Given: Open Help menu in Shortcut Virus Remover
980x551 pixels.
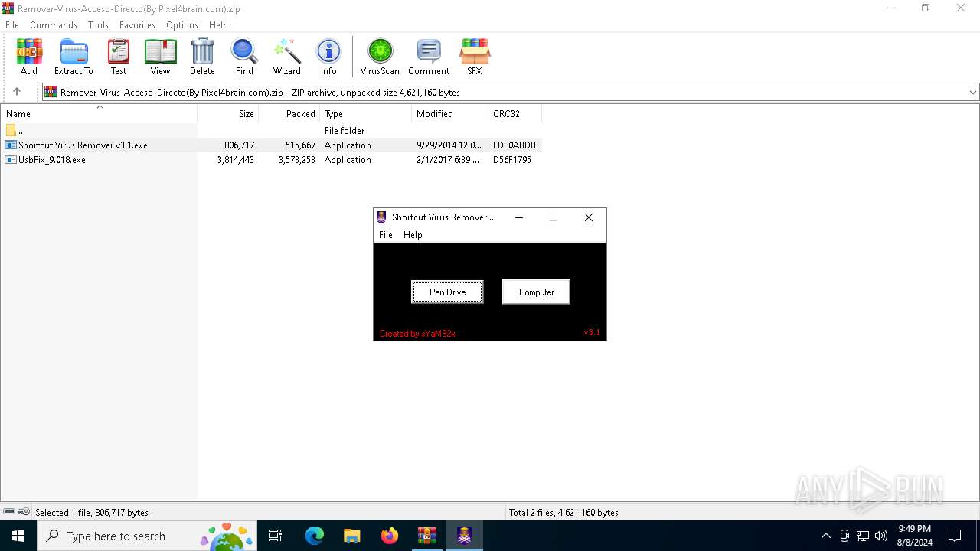Looking at the screenshot, I should pyautogui.click(x=413, y=235).
